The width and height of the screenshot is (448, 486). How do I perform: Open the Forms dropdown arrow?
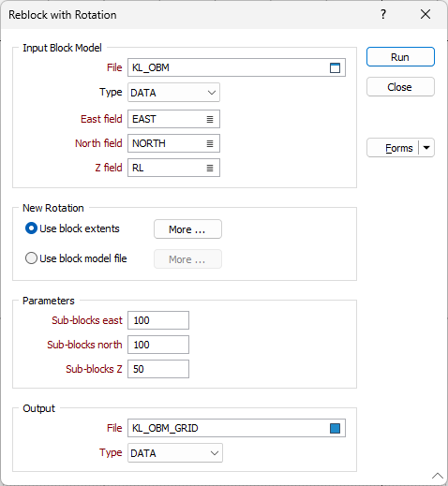426,148
